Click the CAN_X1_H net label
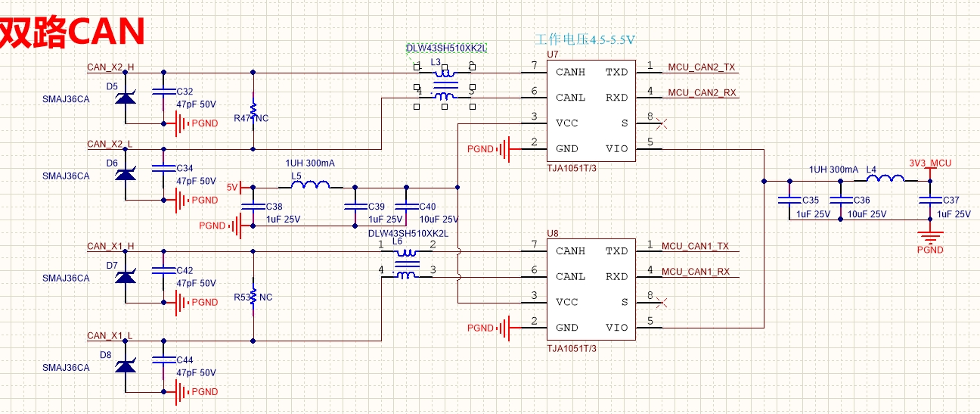980x414 pixels. coord(110,246)
